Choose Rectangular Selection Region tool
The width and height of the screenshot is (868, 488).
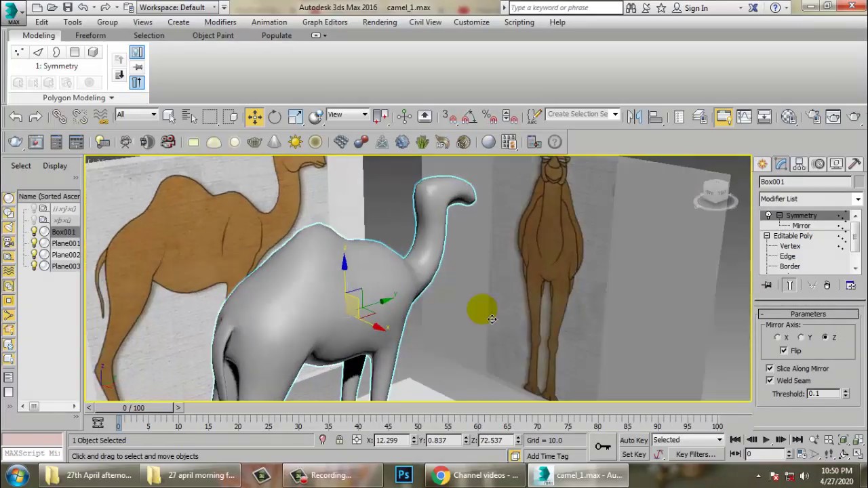pyautogui.click(x=210, y=117)
